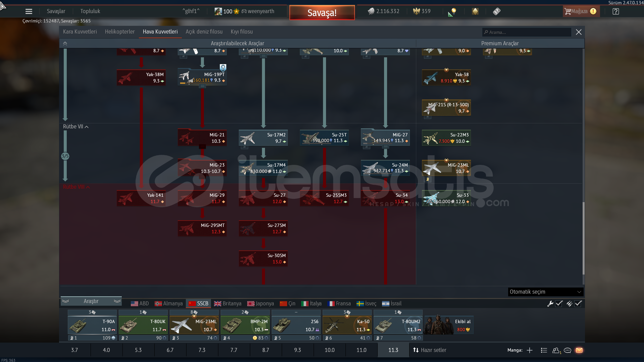Click the red Savaşa! battle button
This screenshot has width=644, height=362.
pos(322,13)
